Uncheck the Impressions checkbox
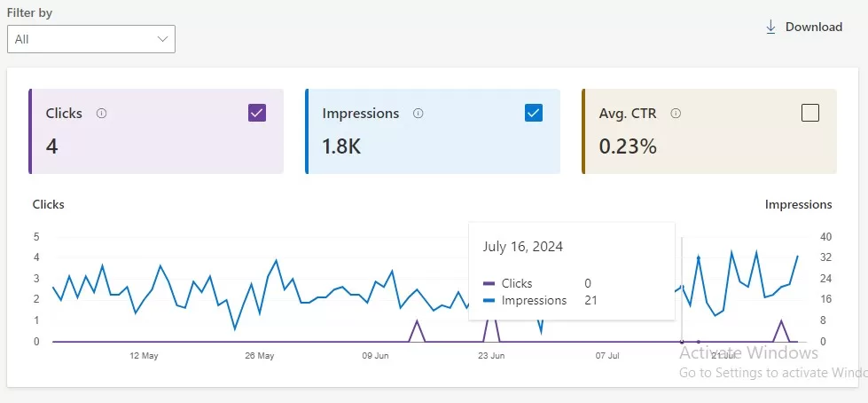Screen dimensions: 868x403 coord(534,113)
